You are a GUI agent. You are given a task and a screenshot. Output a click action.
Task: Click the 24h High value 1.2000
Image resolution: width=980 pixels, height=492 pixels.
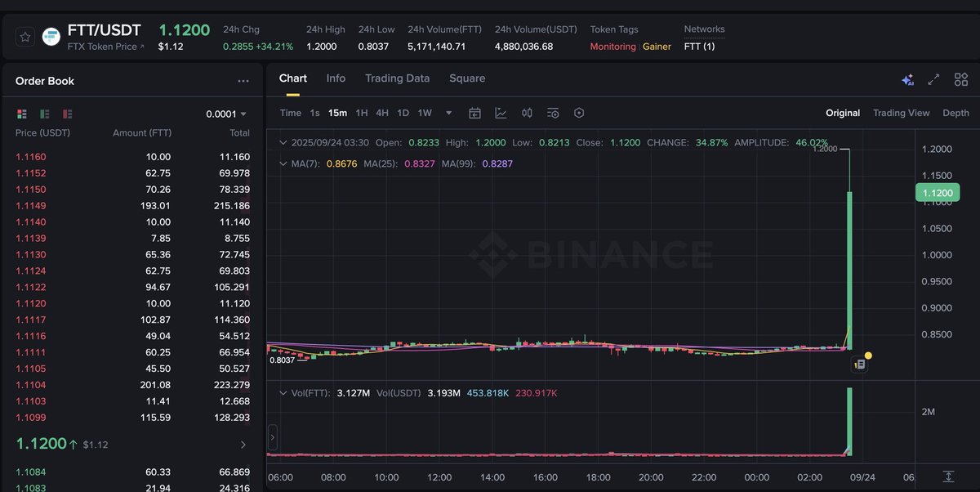(x=322, y=47)
